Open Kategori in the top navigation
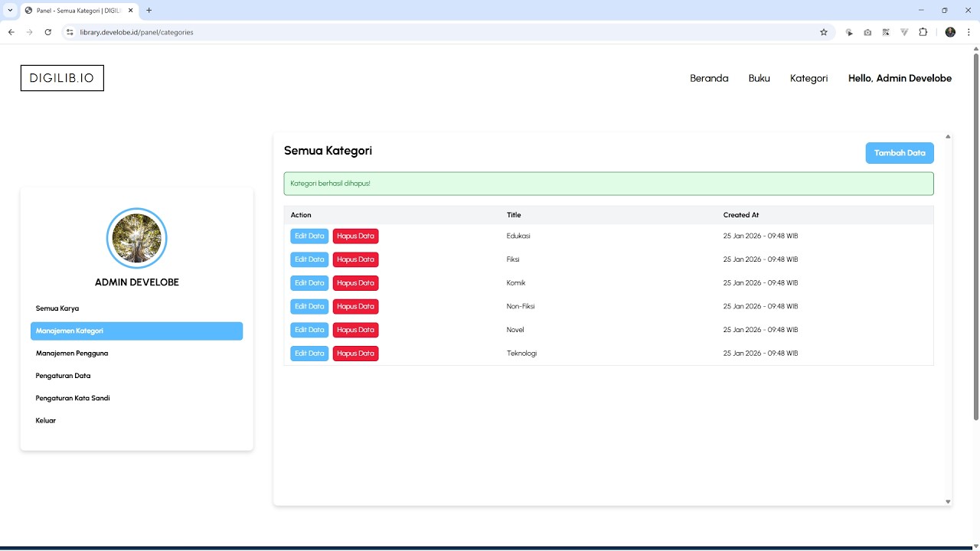Image resolution: width=980 pixels, height=551 pixels. (808, 78)
